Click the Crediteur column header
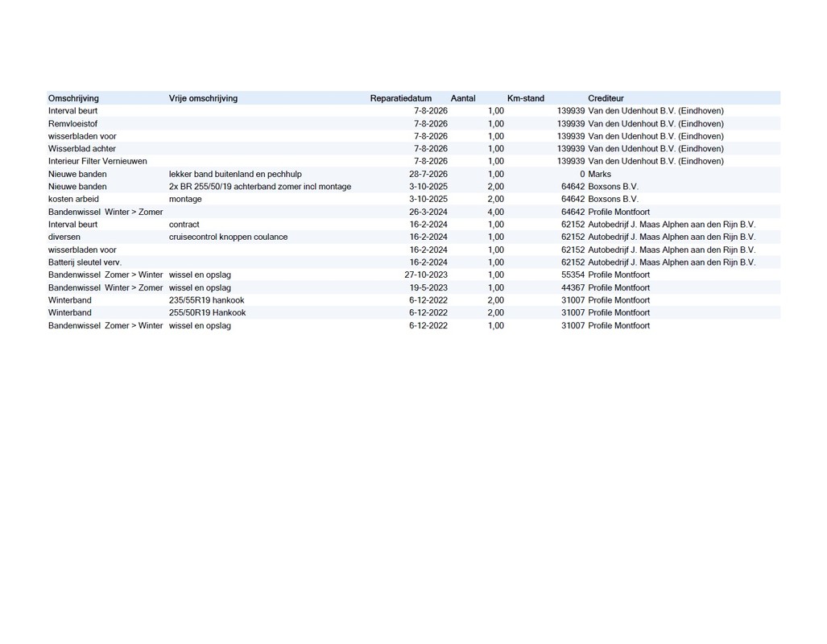 [x=606, y=98]
